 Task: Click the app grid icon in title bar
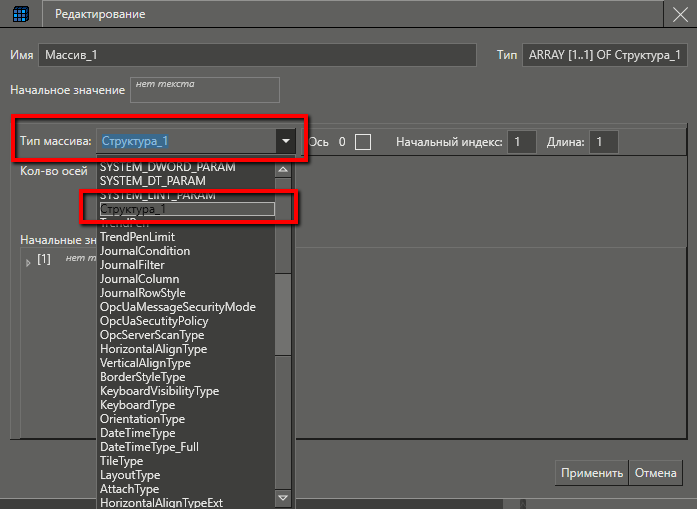pos(20,14)
